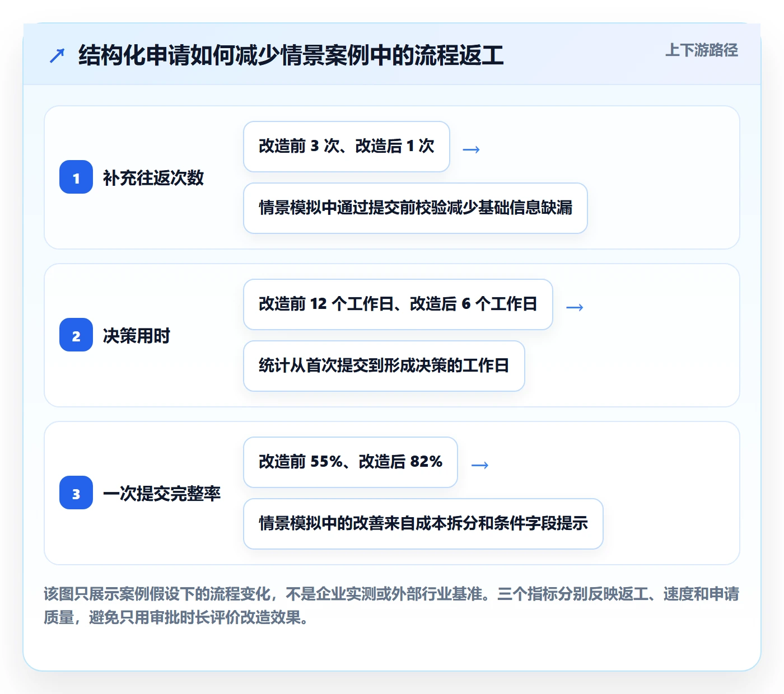
Task: Click the 上下游路径 label in the header
Action: (x=702, y=50)
